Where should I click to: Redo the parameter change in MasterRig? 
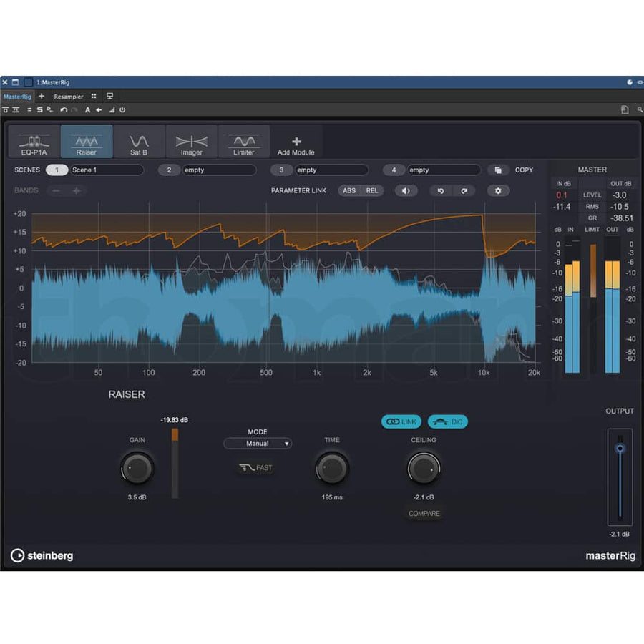(x=464, y=190)
